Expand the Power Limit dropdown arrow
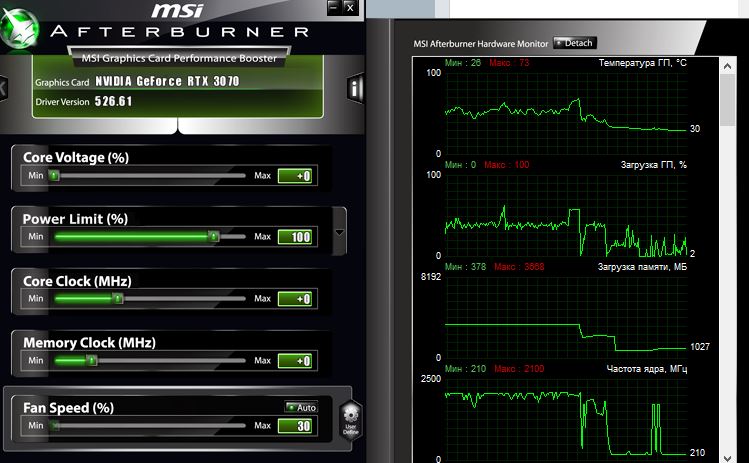Viewport: 749px width, 463px height. click(x=340, y=232)
